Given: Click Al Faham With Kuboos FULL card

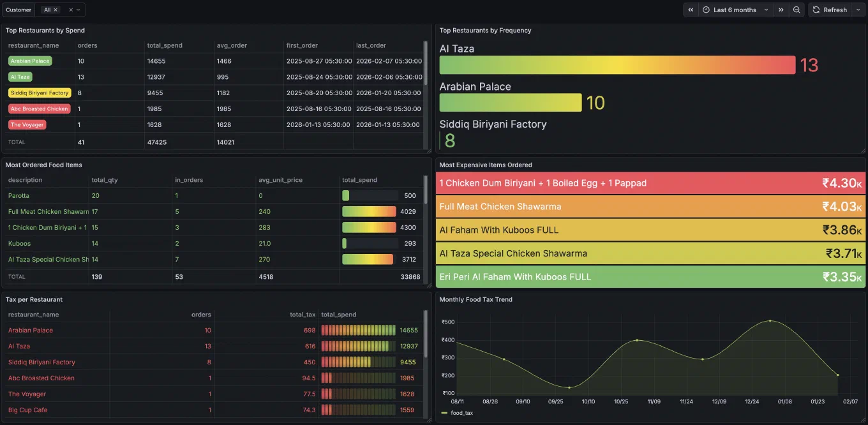Looking at the screenshot, I should tap(651, 230).
